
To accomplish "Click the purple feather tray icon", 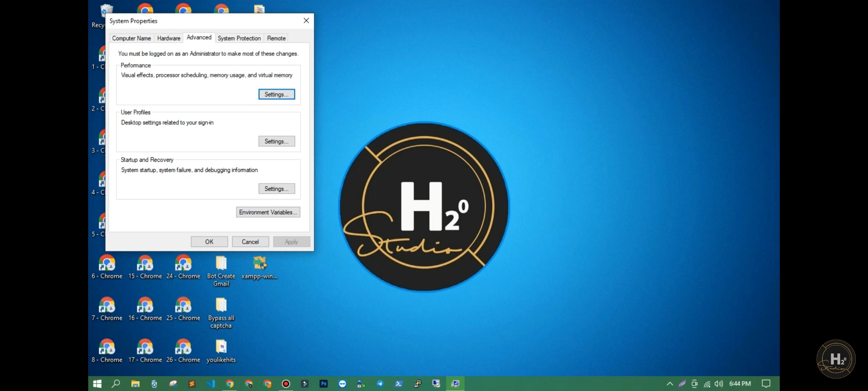I will click(682, 384).
